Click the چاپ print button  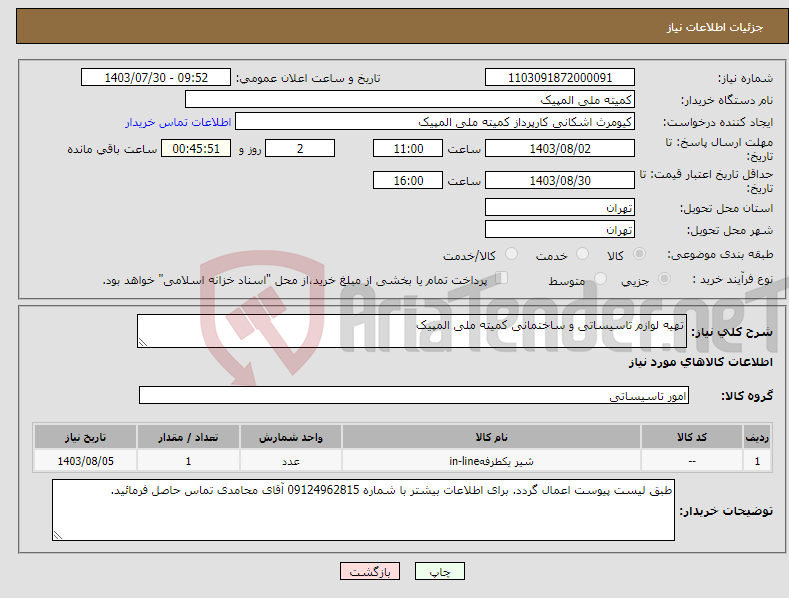(x=440, y=571)
